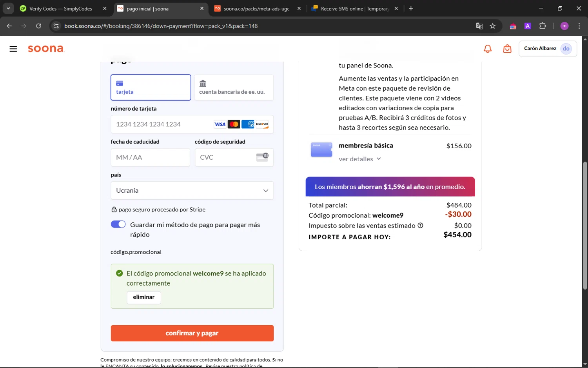
Task: Click the soona logo
Action: point(45,49)
